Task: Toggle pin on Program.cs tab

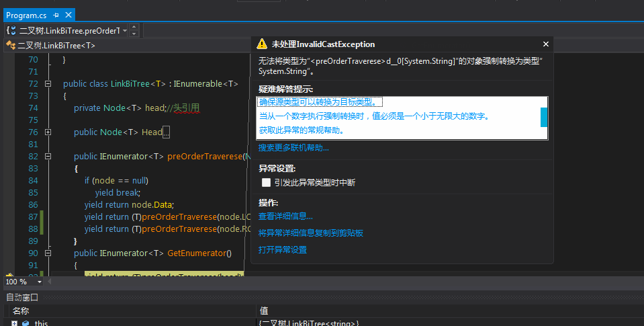Action: coord(56,15)
